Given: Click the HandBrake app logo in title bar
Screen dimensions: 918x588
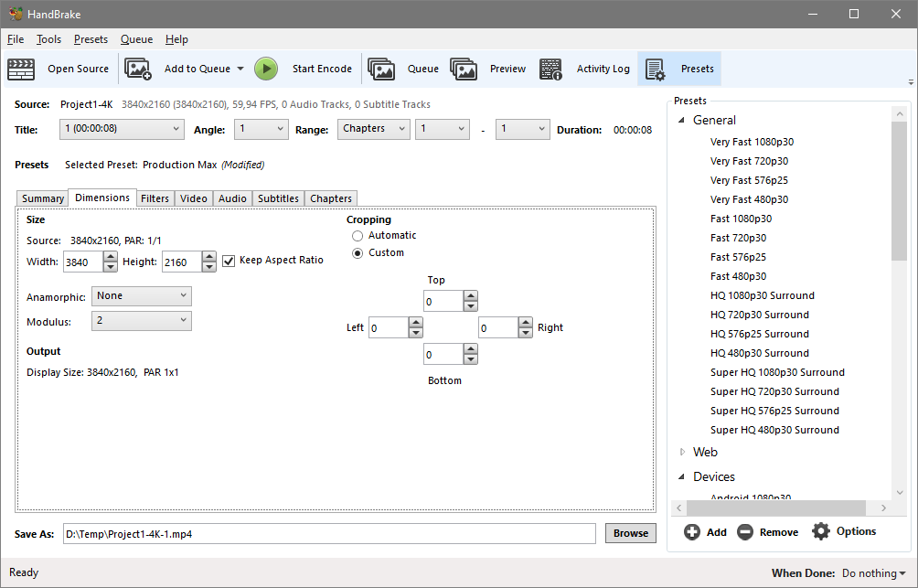Looking at the screenshot, I should click(16, 14).
